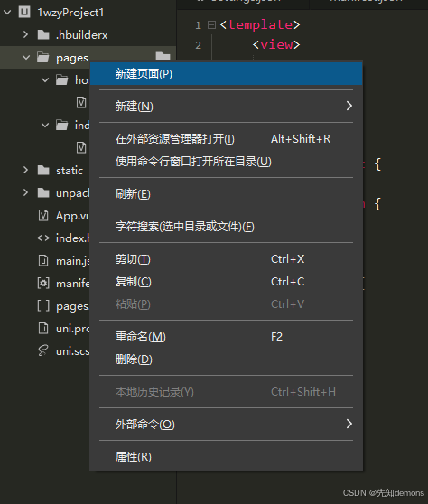Collapse the ind subfolder chevron

point(45,125)
